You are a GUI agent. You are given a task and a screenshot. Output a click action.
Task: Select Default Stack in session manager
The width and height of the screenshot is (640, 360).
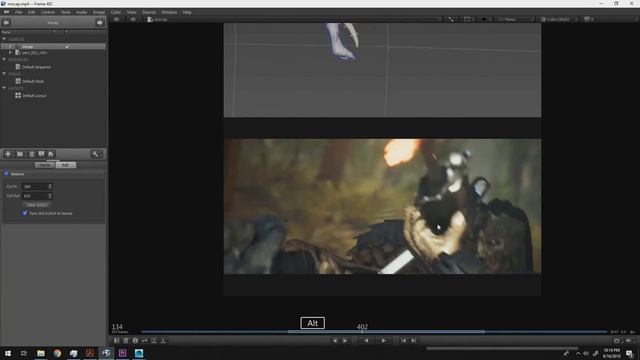point(33,81)
